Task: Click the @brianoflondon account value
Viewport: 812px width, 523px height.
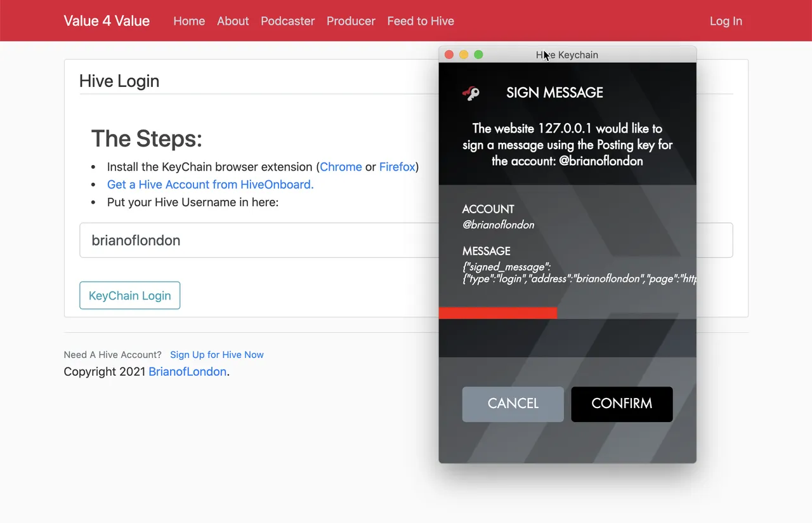Action: click(498, 225)
